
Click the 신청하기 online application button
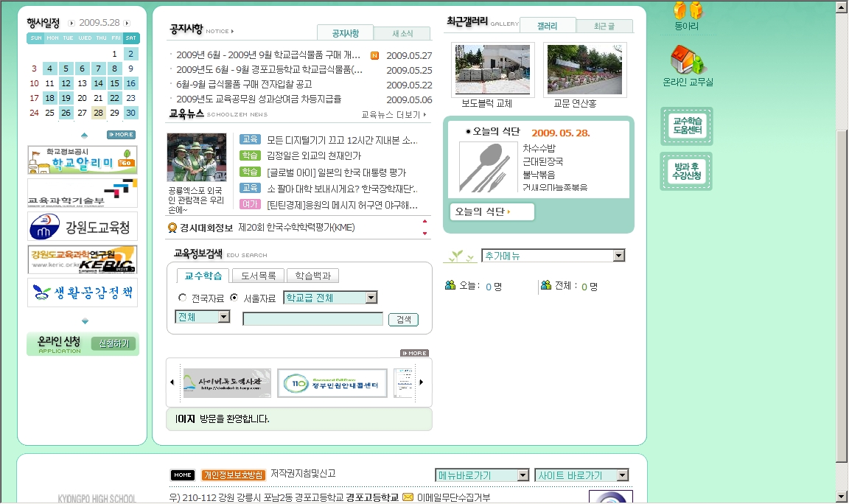click(x=113, y=343)
